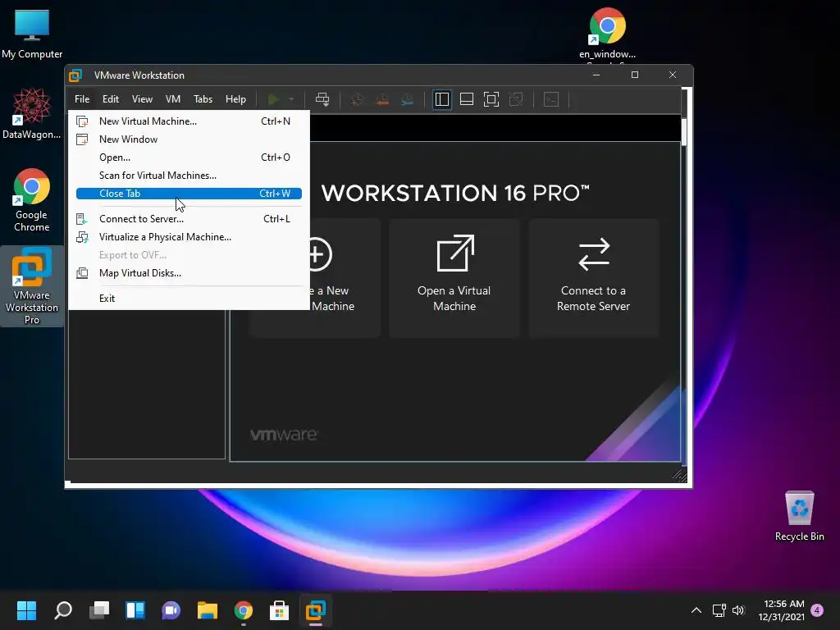Click the New Window menu icon
This screenshot has height=630, width=840.
[x=82, y=139]
